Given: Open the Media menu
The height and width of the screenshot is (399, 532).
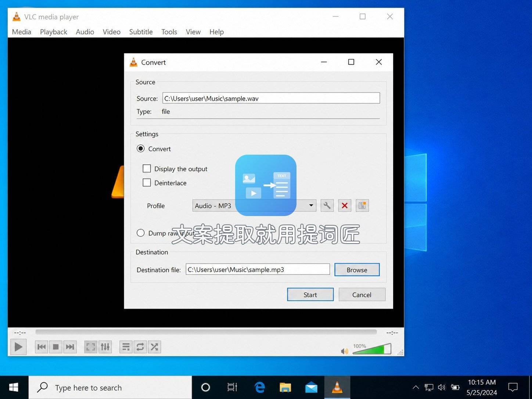Looking at the screenshot, I should [x=21, y=32].
